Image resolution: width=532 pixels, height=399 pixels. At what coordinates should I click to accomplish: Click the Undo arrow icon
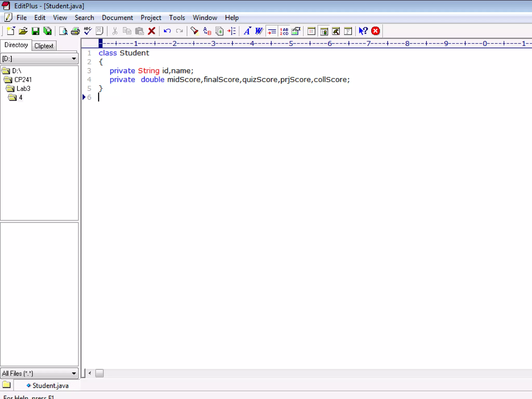pyautogui.click(x=167, y=31)
